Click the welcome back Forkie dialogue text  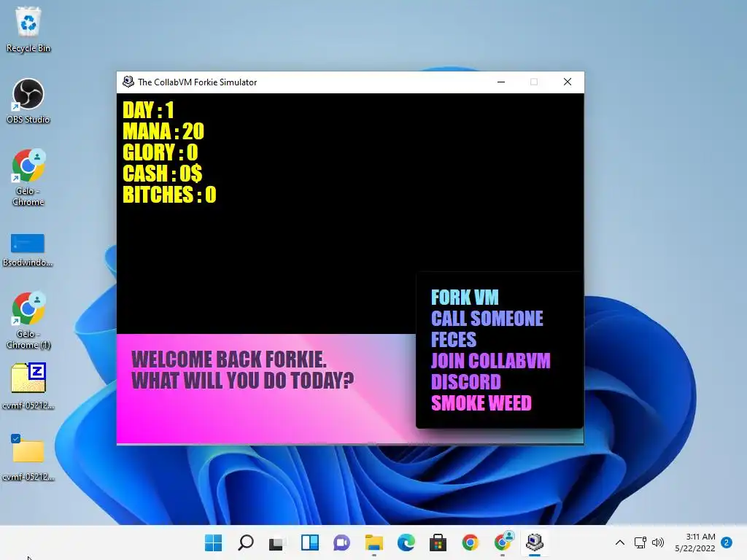[x=242, y=370]
